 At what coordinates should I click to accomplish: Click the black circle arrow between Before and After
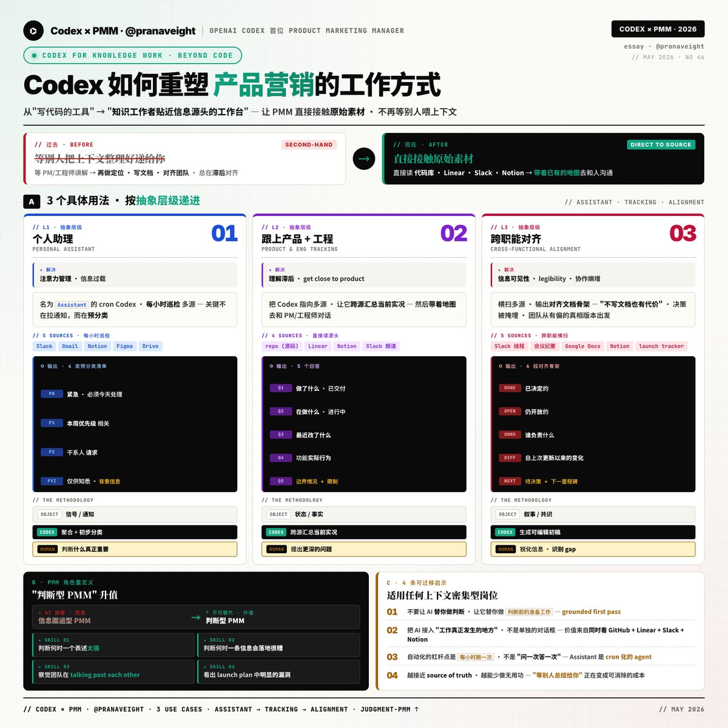[364, 159]
